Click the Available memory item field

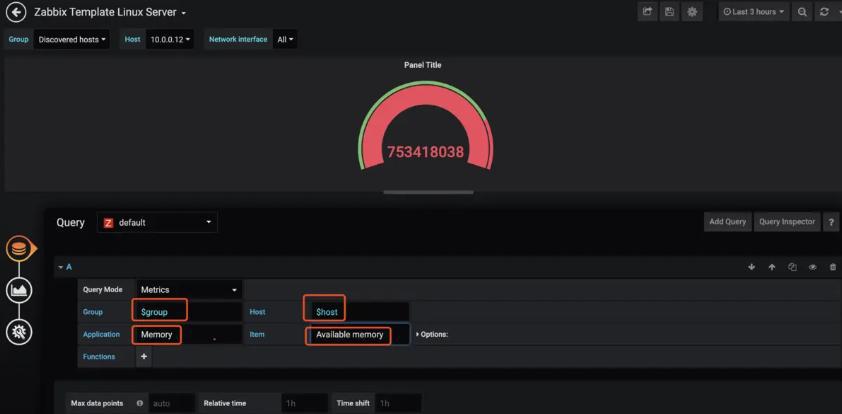tap(349, 335)
